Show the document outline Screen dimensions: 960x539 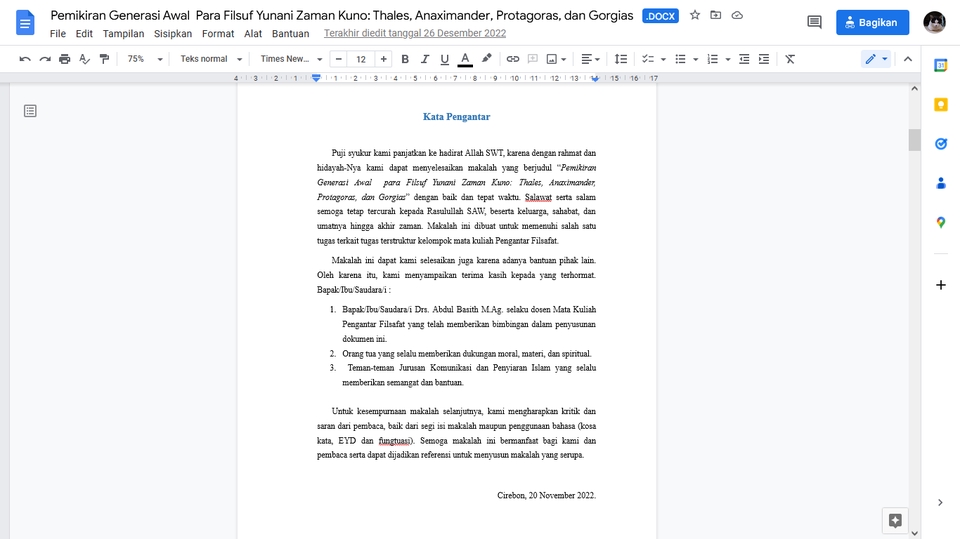(x=30, y=111)
